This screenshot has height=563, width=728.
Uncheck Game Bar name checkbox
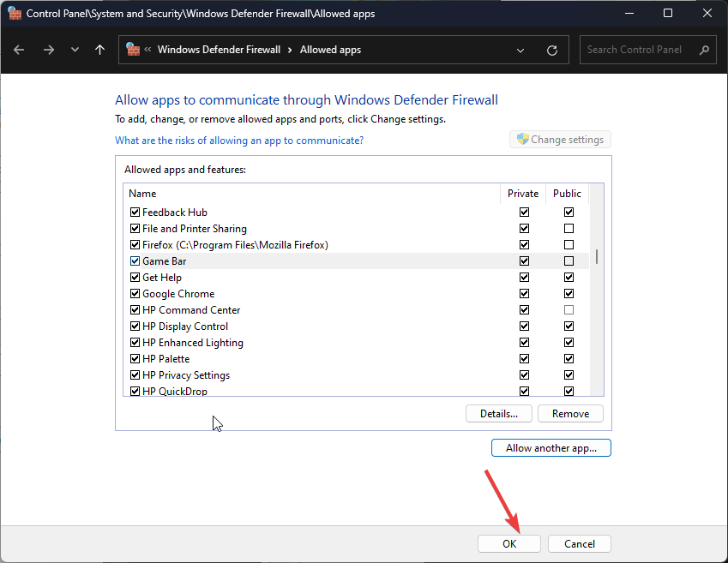coord(135,261)
